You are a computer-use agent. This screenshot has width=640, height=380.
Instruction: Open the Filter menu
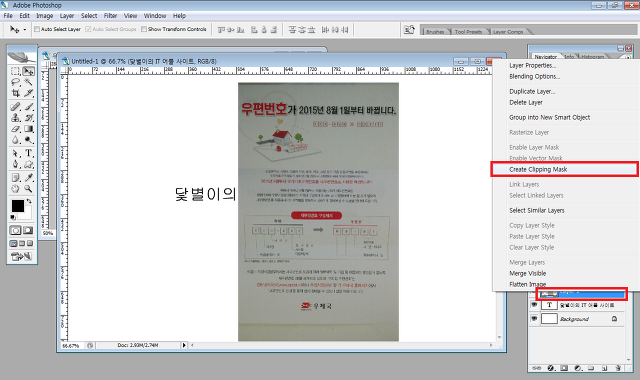[x=110, y=16]
